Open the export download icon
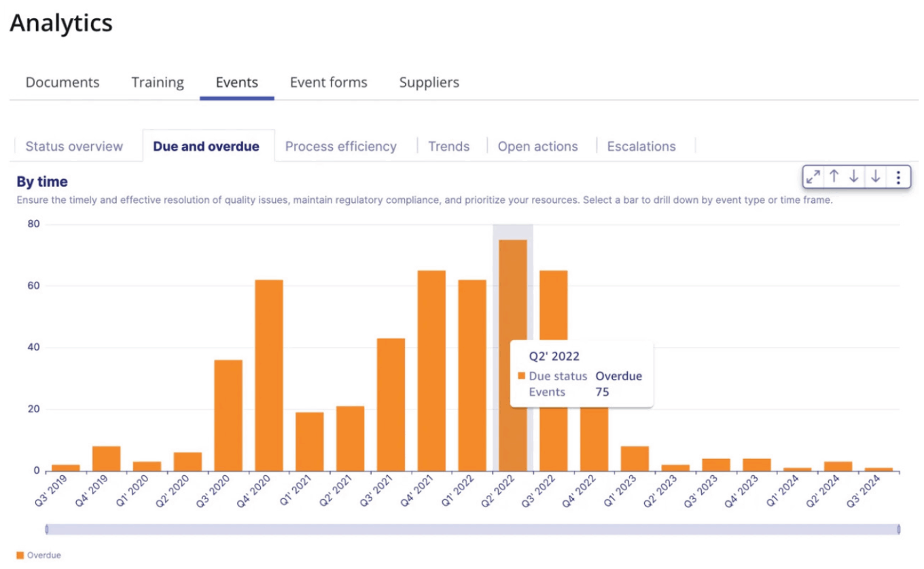The height and width of the screenshot is (569, 924). pos(876,177)
